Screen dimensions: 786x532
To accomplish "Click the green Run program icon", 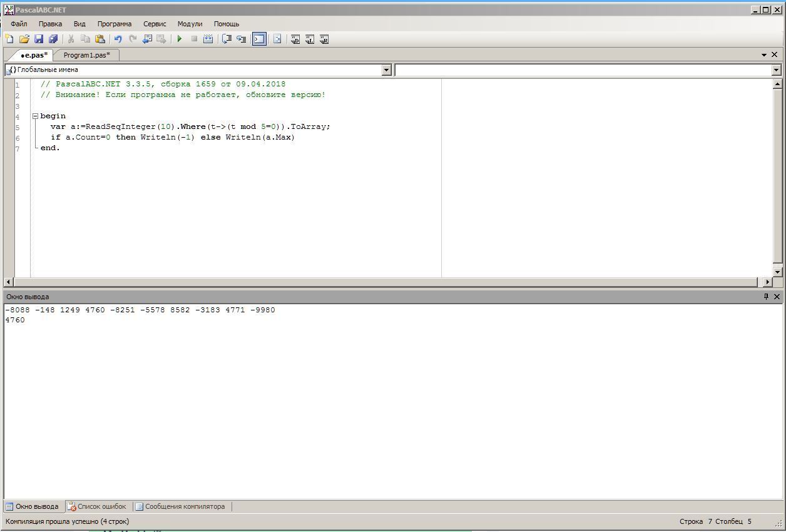I will 180,39.
